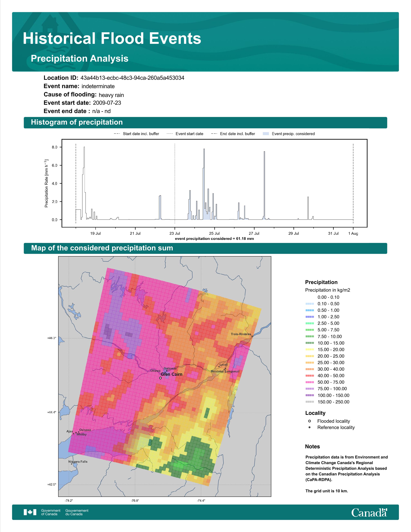411x532 pixels.
Task: Click the Cause of flooding value heavy rain
Action: (x=111, y=95)
